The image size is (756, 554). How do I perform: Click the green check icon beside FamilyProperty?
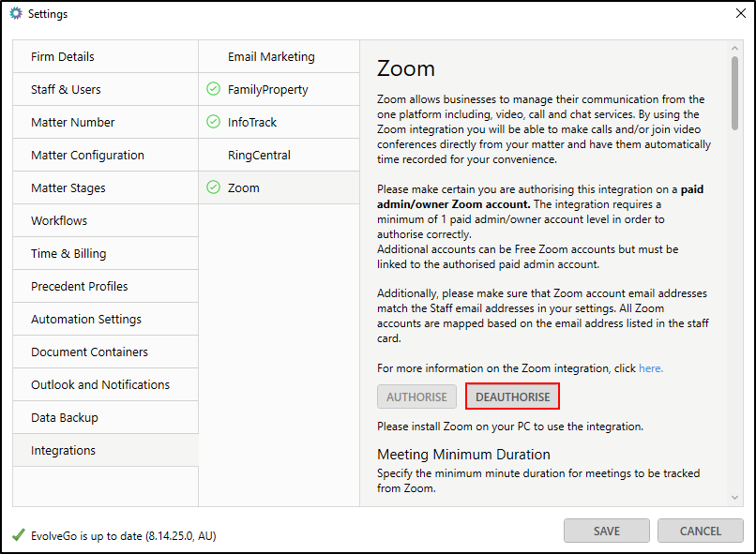tap(213, 89)
